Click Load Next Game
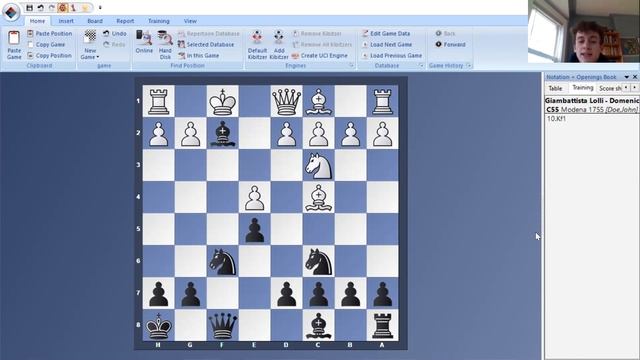 click(x=387, y=44)
